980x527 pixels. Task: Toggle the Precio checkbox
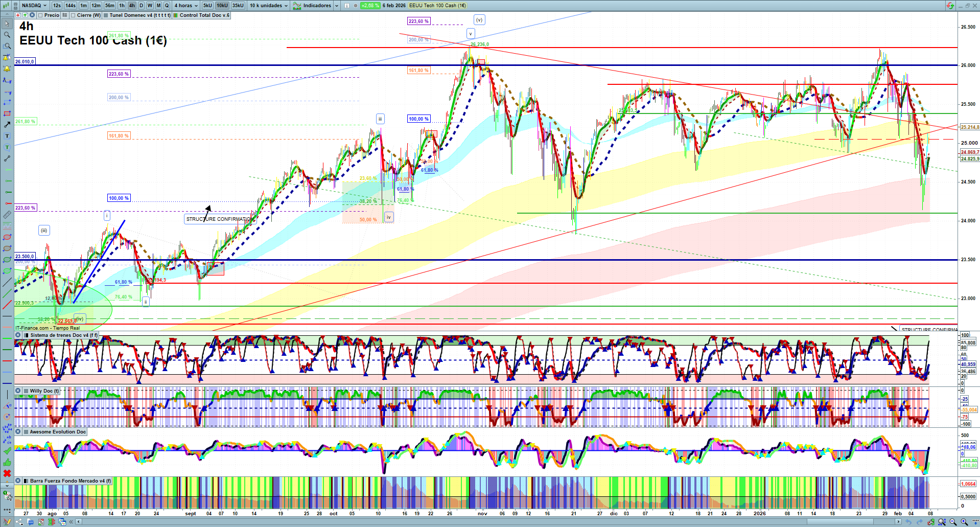(40, 15)
